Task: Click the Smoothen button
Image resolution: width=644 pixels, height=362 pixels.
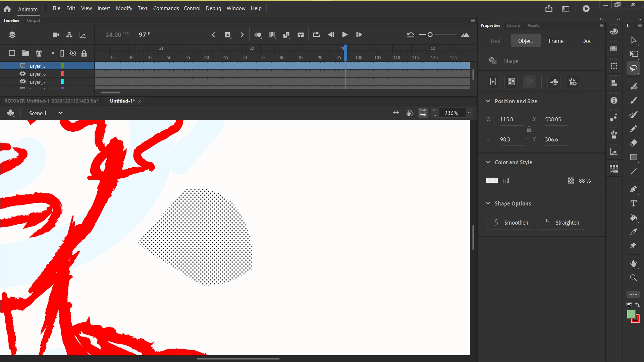Action: coord(509,223)
